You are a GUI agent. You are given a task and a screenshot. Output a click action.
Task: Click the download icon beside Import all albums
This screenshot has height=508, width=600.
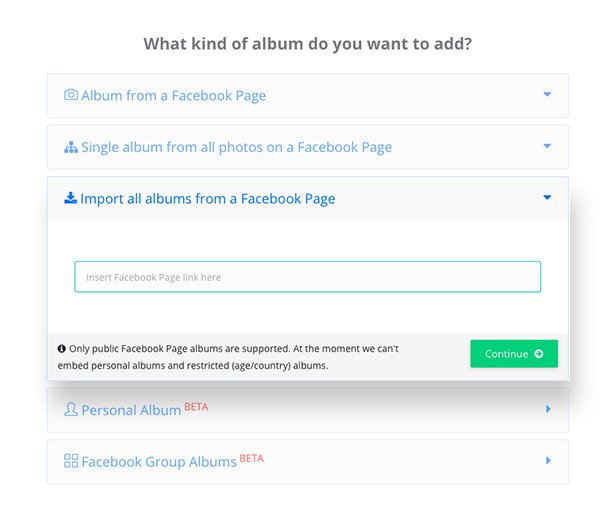[x=70, y=198]
